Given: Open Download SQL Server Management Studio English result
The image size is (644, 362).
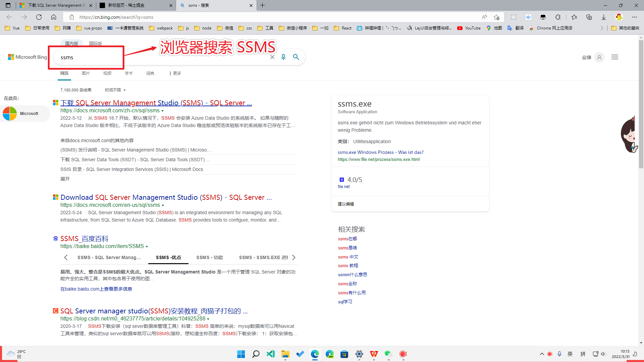Looking at the screenshot, I should 166,197.
